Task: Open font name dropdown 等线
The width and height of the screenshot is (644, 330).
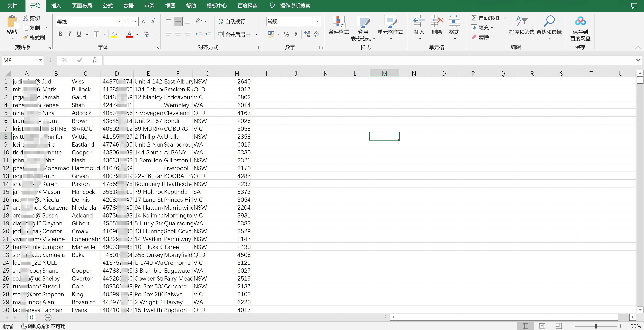Action: point(119,21)
